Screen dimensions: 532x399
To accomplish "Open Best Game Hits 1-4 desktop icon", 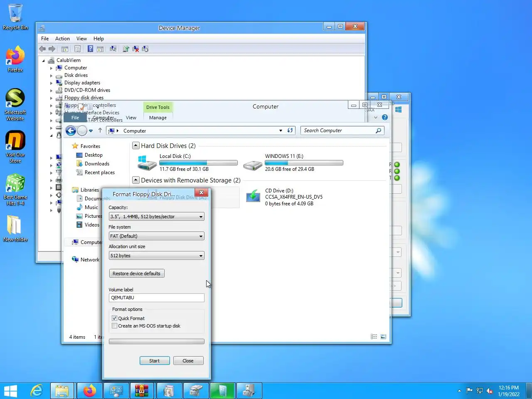I will click(x=15, y=190).
